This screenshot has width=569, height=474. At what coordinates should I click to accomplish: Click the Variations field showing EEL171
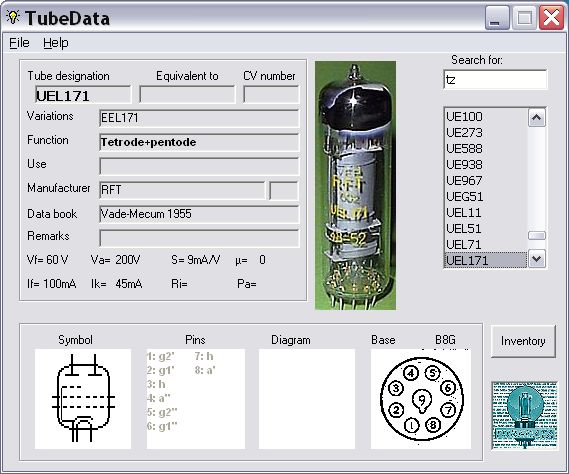(199, 118)
